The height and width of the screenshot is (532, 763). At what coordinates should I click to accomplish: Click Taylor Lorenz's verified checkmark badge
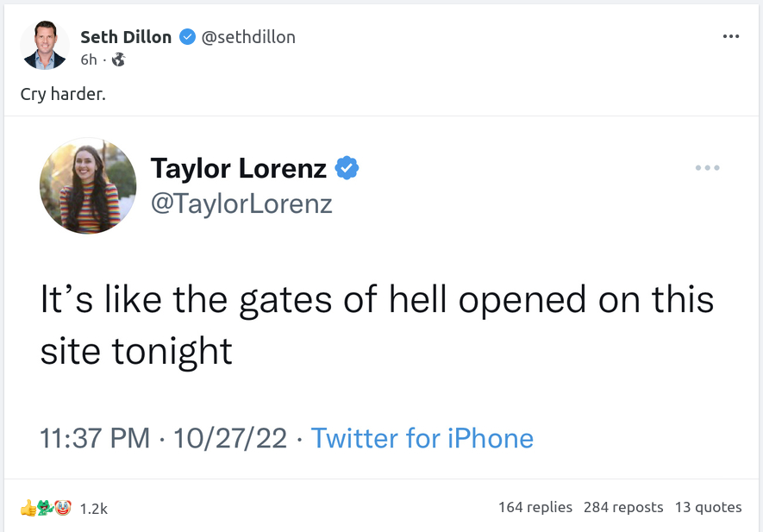click(x=346, y=168)
